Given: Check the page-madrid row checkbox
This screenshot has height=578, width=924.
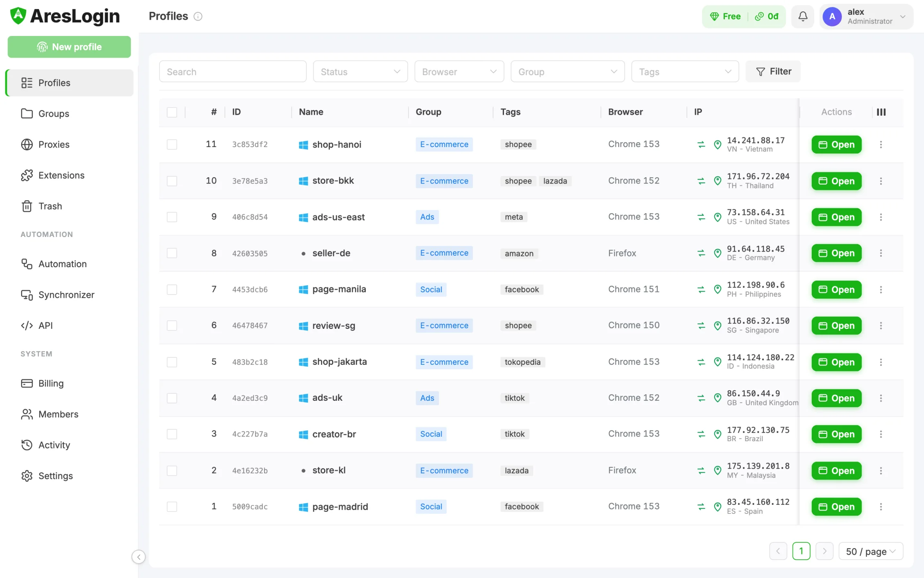Looking at the screenshot, I should 172,507.
